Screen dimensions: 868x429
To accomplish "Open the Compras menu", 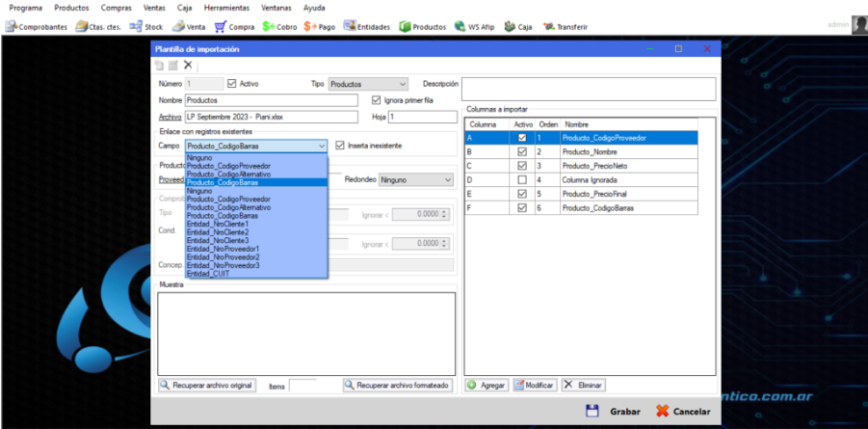I will 117,9.
